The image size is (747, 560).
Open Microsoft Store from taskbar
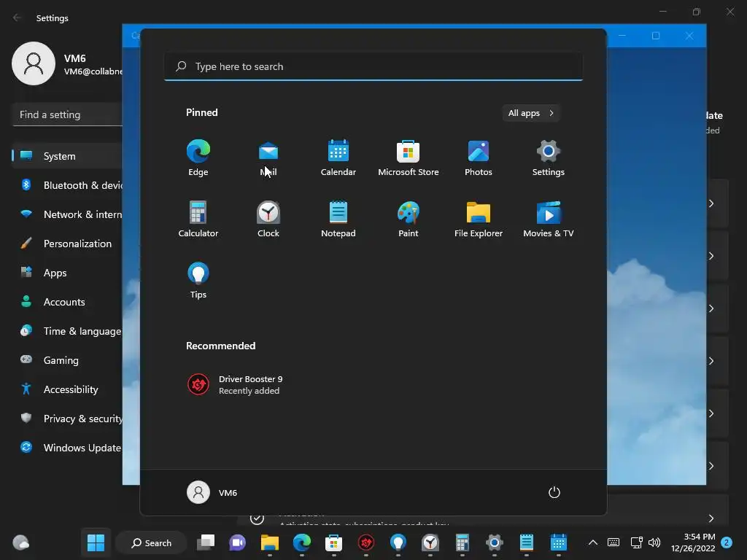[333, 542]
